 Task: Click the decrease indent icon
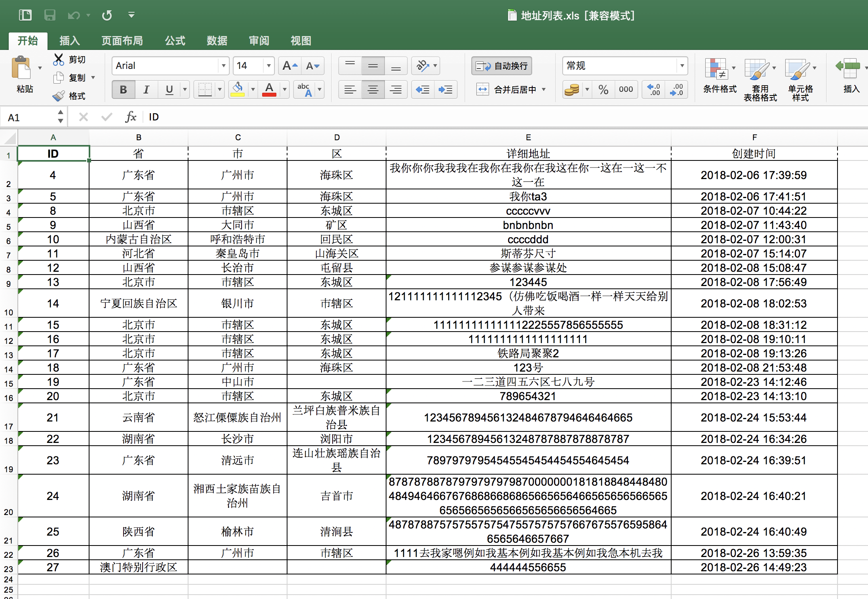pos(423,90)
